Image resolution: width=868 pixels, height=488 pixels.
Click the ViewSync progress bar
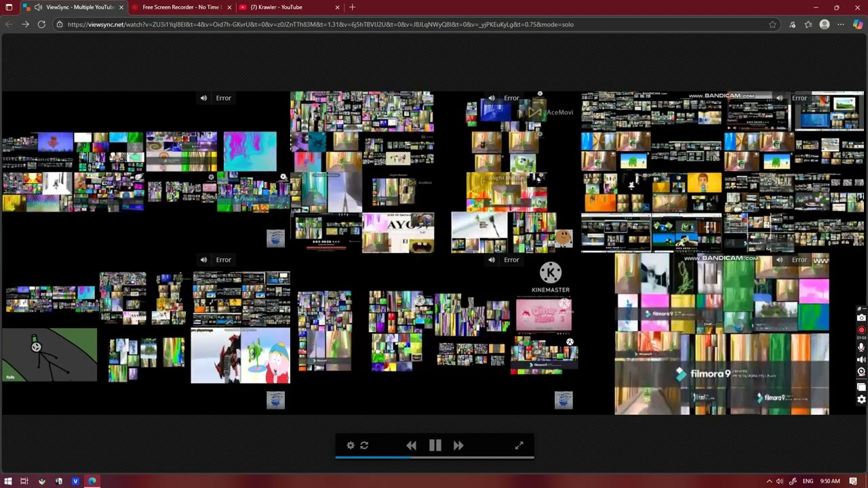435,457
